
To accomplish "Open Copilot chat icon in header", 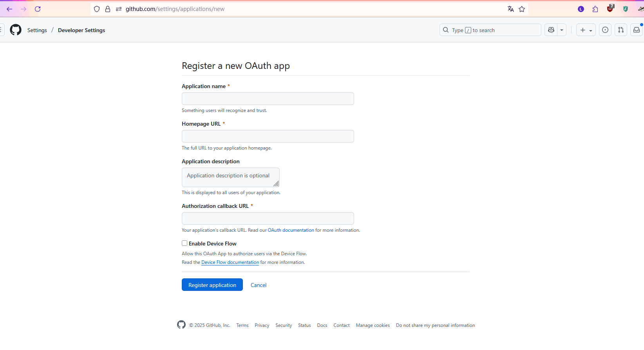I will pyautogui.click(x=551, y=30).
